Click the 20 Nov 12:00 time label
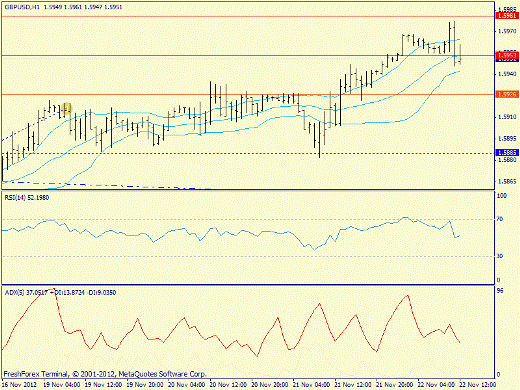The height and width of the screenshot is (390, 520). [228, 385]
